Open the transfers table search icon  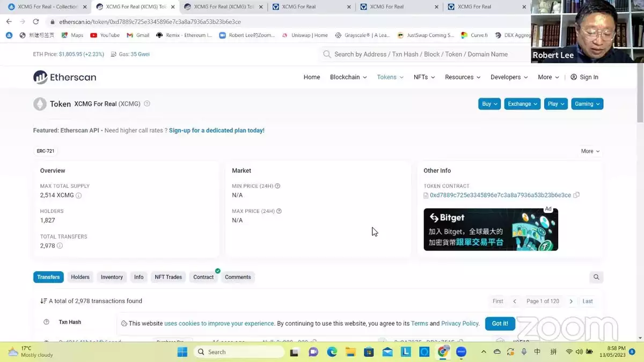pyautogui.click(x=596, y=277)
